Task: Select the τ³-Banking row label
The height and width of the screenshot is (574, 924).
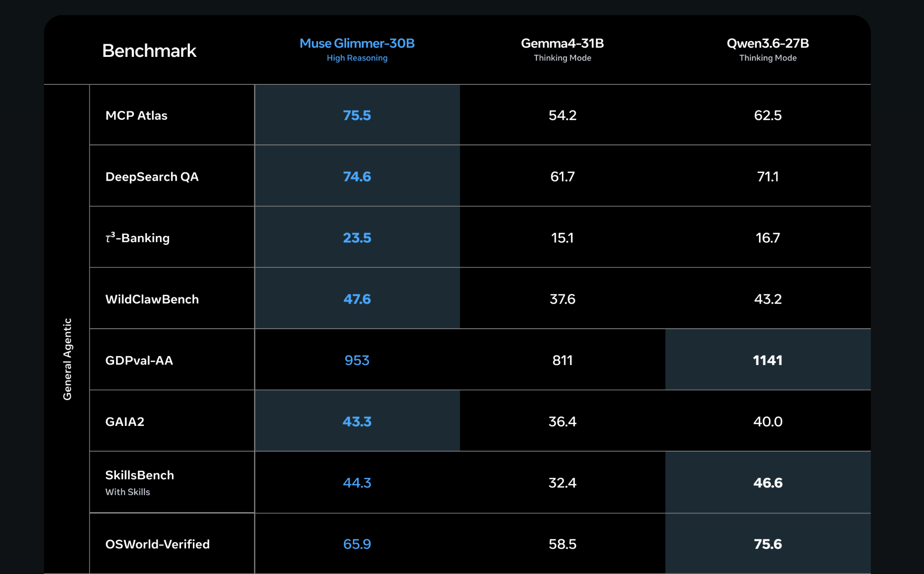Action: (x=137, y=238)
